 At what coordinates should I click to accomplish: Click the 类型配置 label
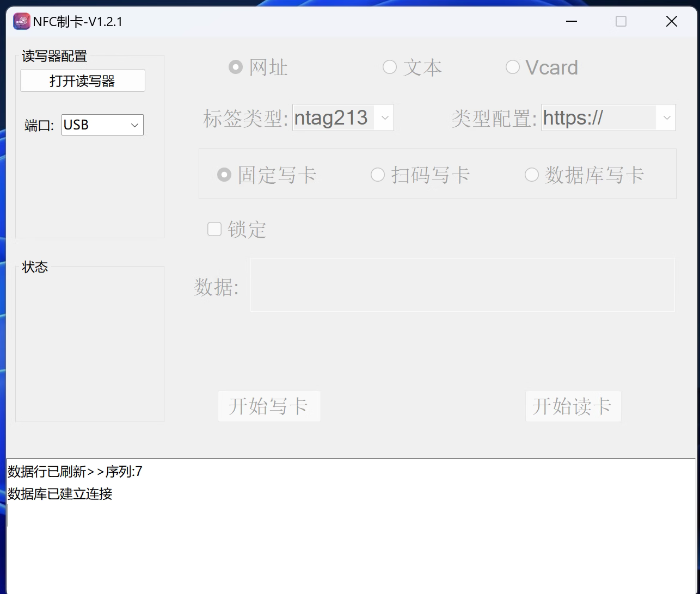pyautogui.click(x=494, y=118)
